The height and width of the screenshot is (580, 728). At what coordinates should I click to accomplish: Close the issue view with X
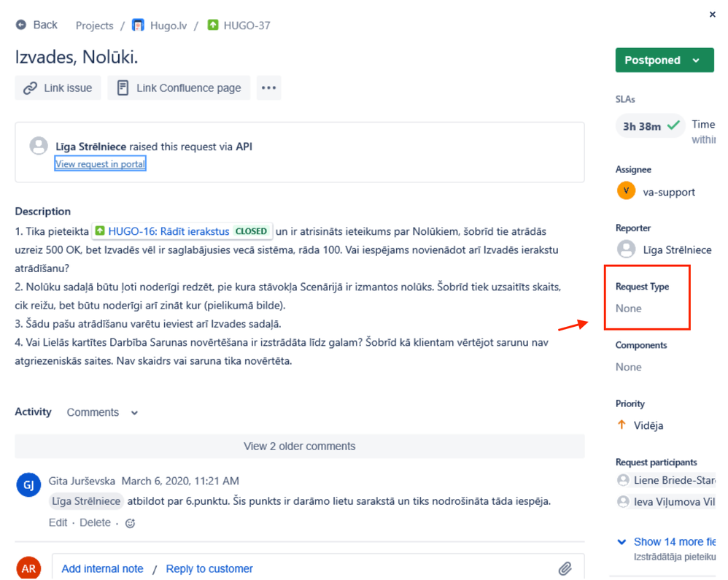pos(712,15)
